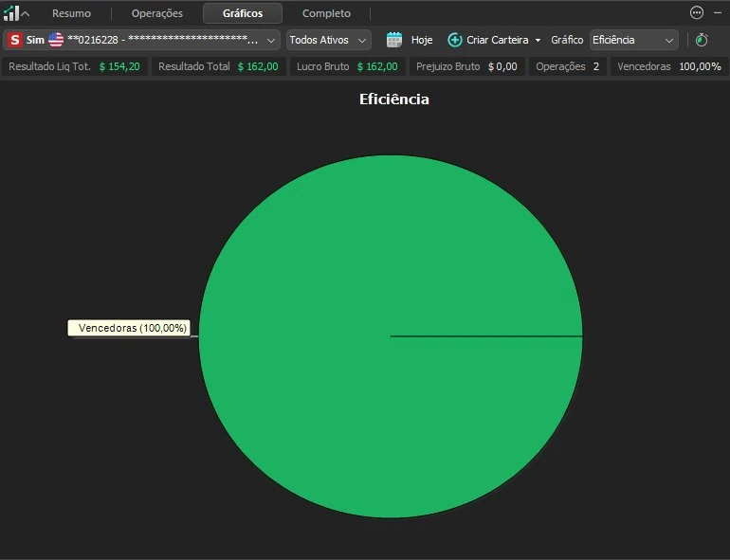Image resolution: width=730 pixels, height=560 pixels.
Task: Click the Resultado Total value $ 162,00
Action: tap(258, 66)
